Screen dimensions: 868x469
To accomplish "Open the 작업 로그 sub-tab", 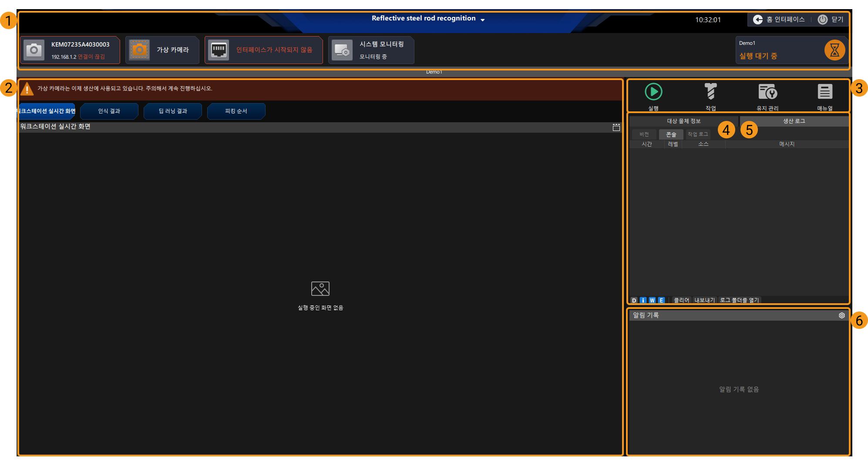I will click(x=698, y=134).
